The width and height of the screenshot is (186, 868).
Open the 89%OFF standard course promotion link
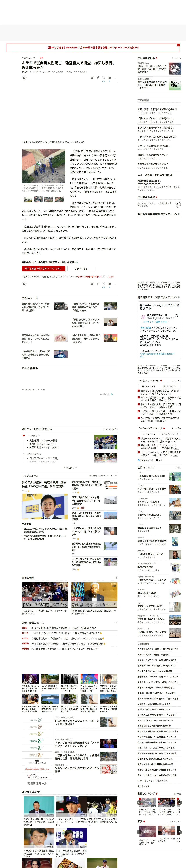tap(93, 47)
